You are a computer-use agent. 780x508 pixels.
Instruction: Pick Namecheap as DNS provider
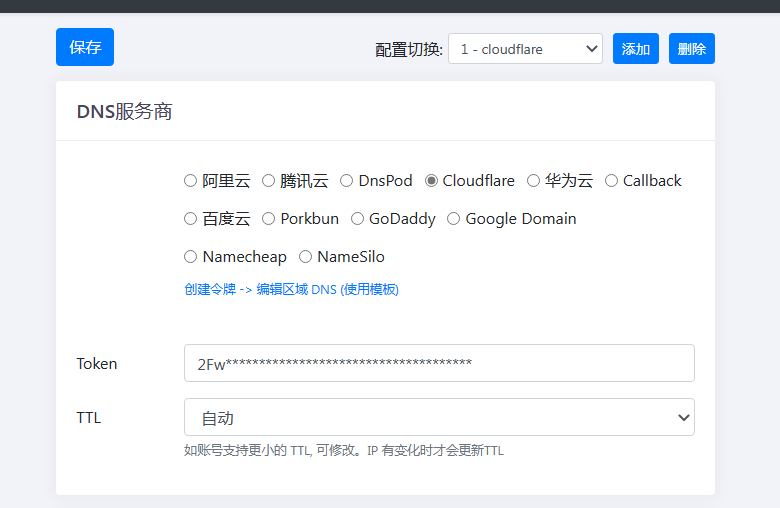191,257
